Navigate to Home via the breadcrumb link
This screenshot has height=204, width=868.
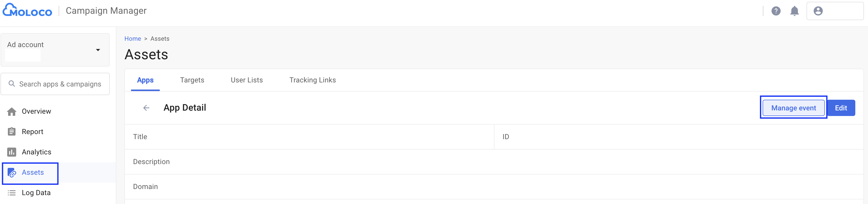pyautogui.click(x=132, y=38)
